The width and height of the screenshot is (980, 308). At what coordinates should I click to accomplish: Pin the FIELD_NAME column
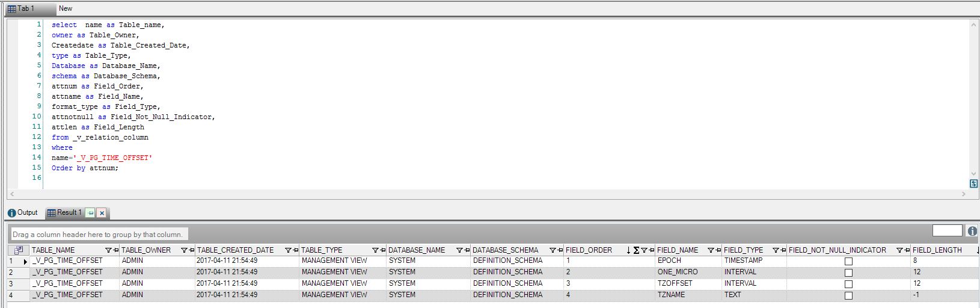click(x=718, y=250)
